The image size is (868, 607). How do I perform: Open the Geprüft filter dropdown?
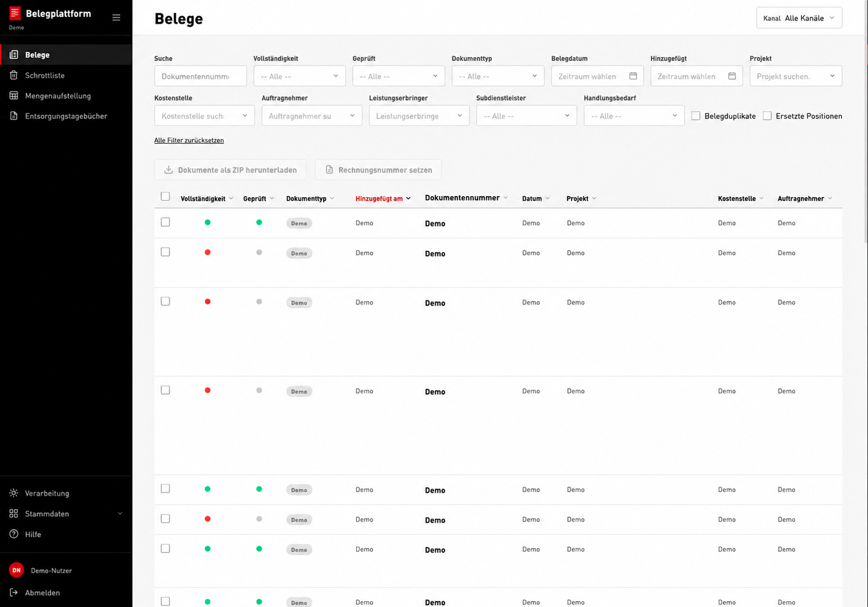(x=399, y=76)
